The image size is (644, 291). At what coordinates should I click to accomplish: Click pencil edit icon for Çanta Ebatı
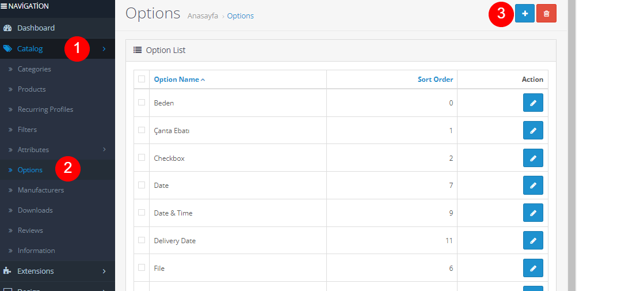point(533,131)
